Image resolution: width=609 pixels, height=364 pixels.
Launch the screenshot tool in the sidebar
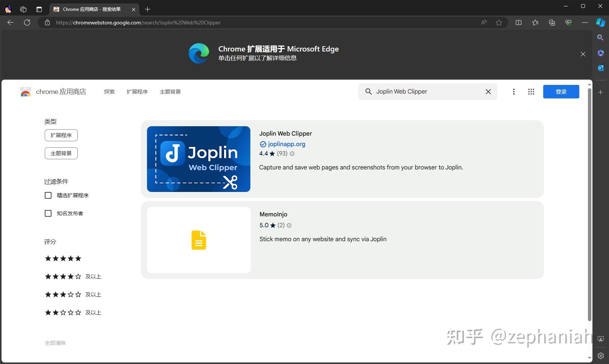click(600, 338)
